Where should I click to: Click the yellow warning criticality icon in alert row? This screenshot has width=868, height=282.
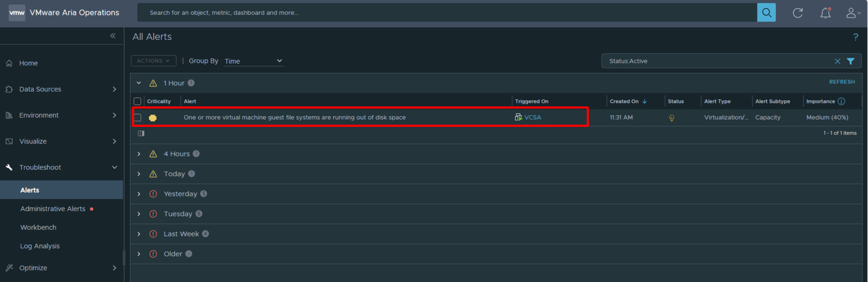[x=153, y=118]
